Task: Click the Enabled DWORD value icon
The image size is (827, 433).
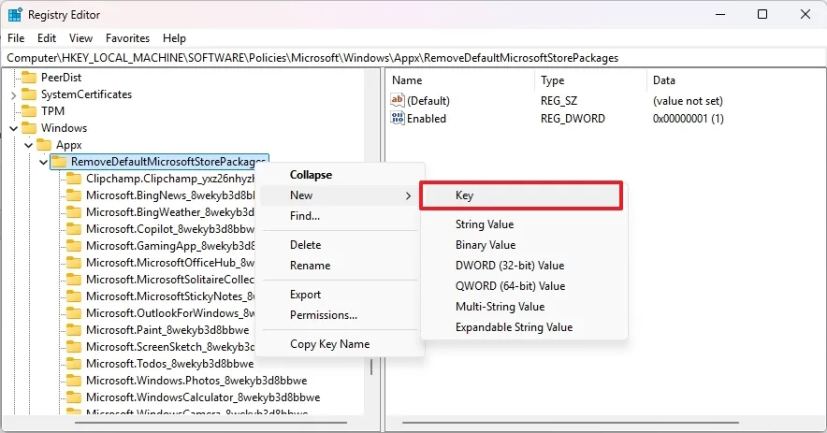Action: [x=398, y=119]
